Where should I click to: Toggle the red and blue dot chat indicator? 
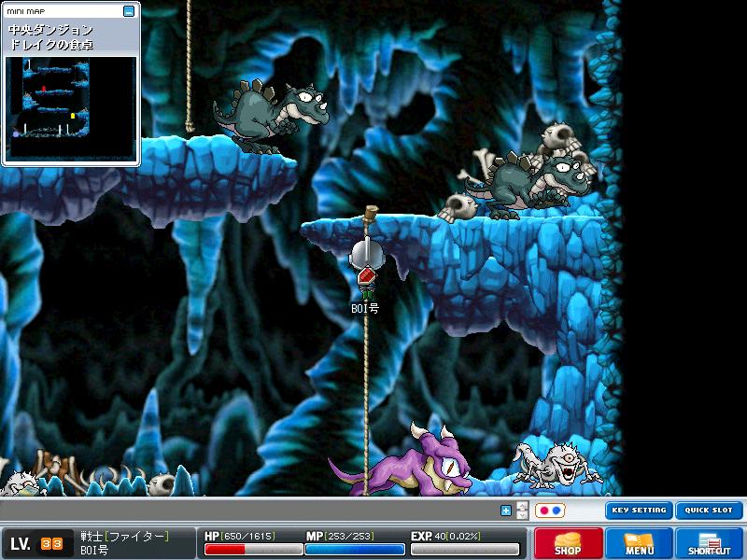(x=550, y=511)
